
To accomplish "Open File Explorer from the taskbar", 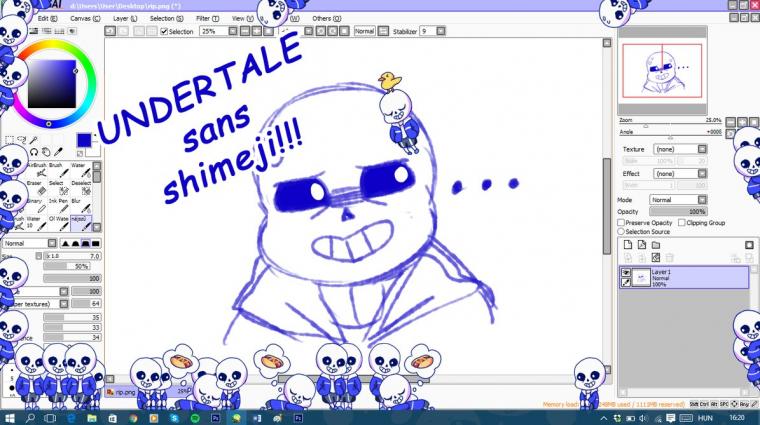I will tap(92, 418).
